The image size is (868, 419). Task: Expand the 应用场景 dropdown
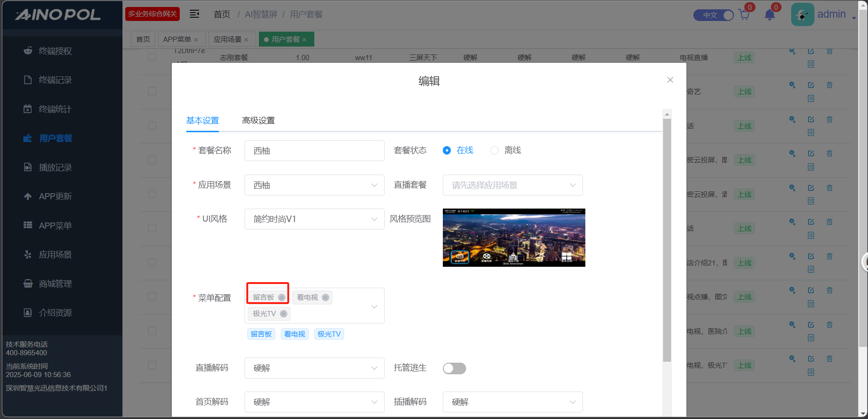(x=314, y=185)
